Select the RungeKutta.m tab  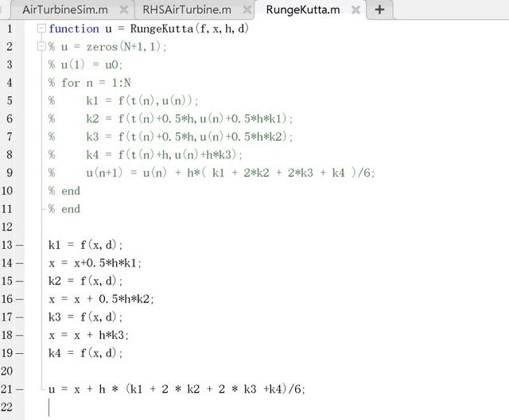click(x=303, y=10)
